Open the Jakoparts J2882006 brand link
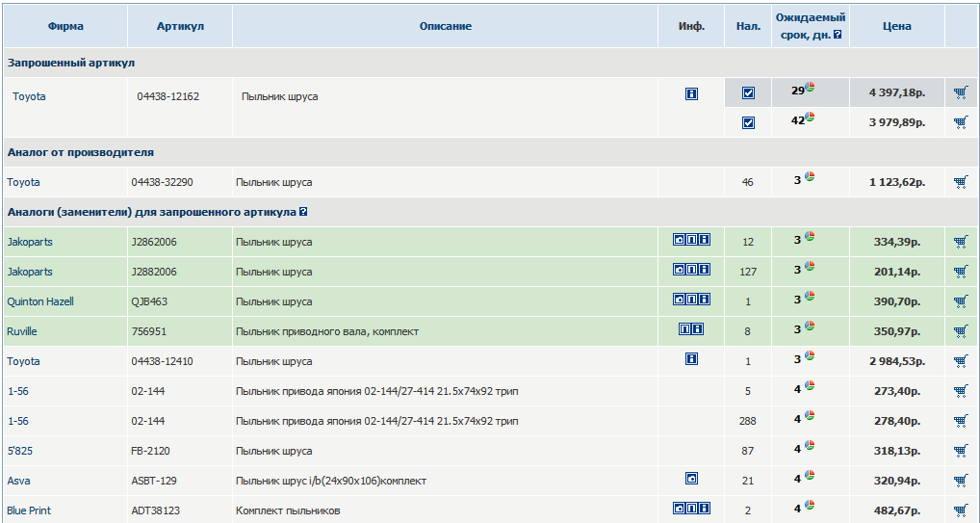 point(30,272)
